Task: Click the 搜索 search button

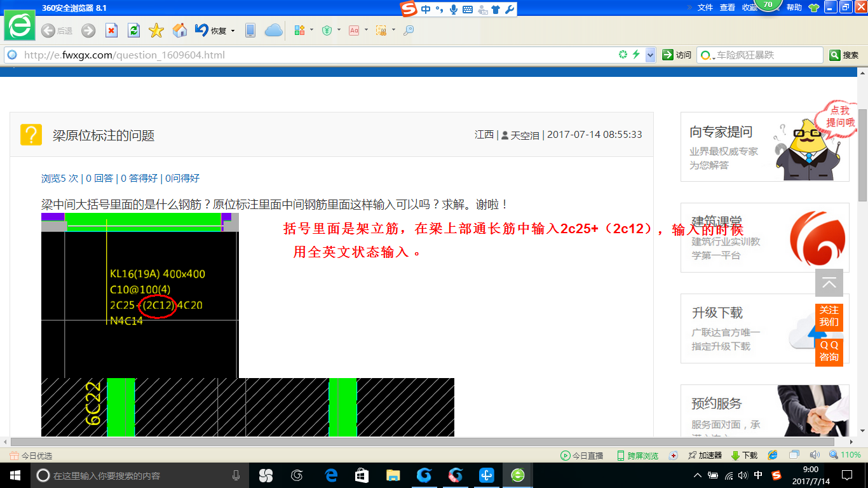Action: [x=844, y=55]
